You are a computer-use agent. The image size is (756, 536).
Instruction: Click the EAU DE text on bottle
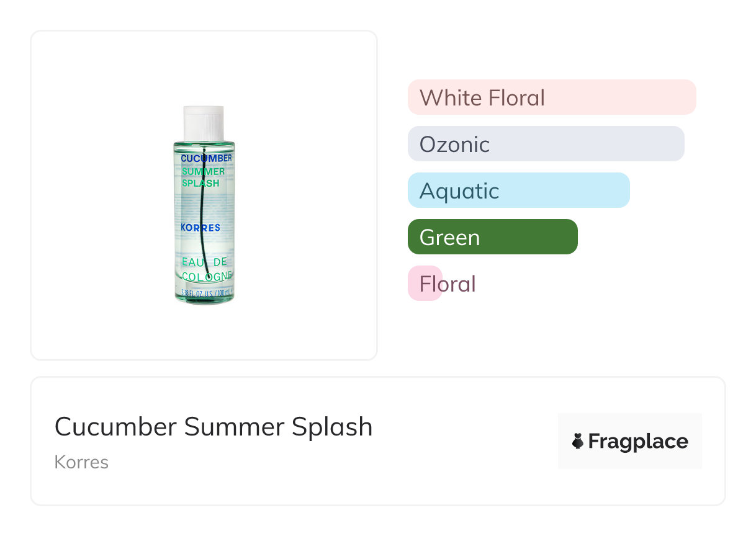[x=204, y=262]
